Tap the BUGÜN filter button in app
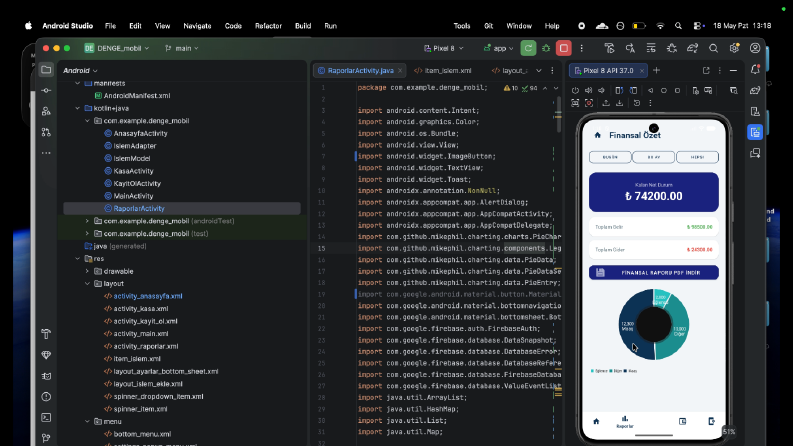 [610, 157]
